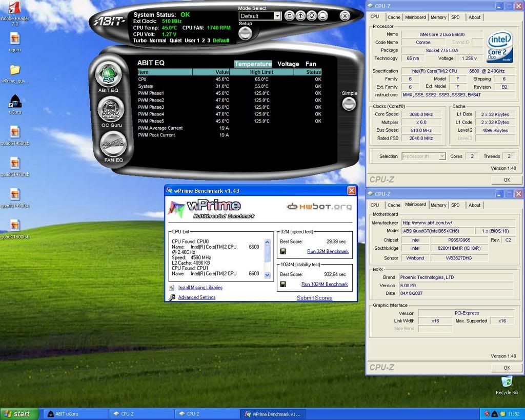Viewport: 525px width, 420px height.
Task: Open the Cache tab in CPU-Z mainboard window
Action: (394, 205)
